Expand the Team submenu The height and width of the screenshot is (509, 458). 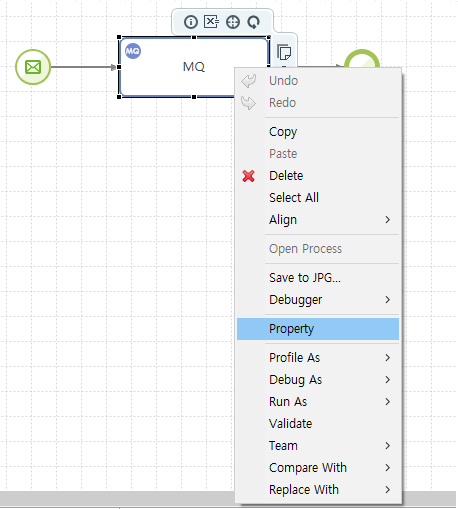[318, 446]
